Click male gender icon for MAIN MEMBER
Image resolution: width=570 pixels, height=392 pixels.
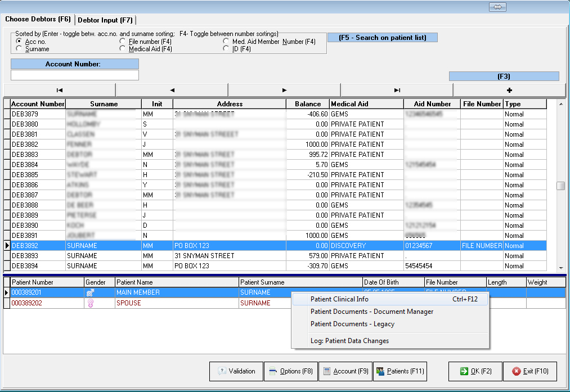[x=89, y=293]
